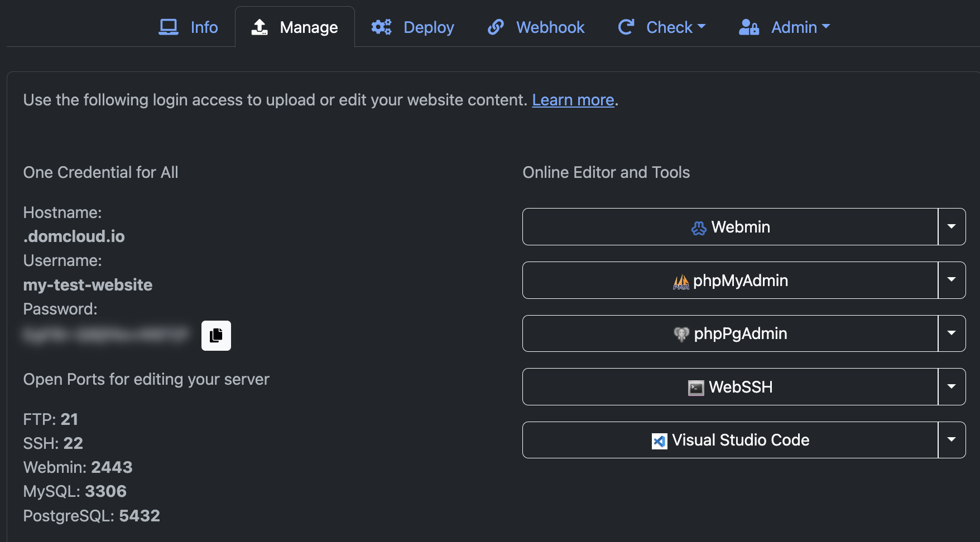Image resolution: width=980 pixels, height=542 pixels.
Task: Copy the password with the clipboard icon
Action: click(x=216, y=336)
